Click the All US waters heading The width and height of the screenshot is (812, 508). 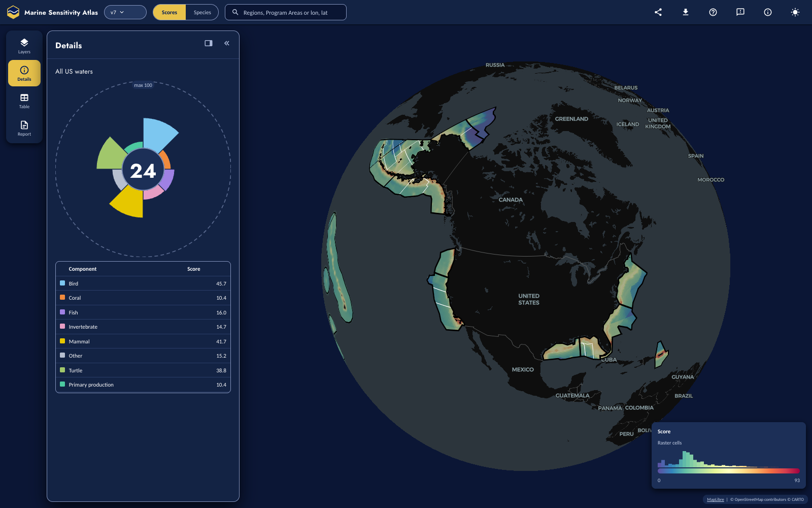pos(74,72)
